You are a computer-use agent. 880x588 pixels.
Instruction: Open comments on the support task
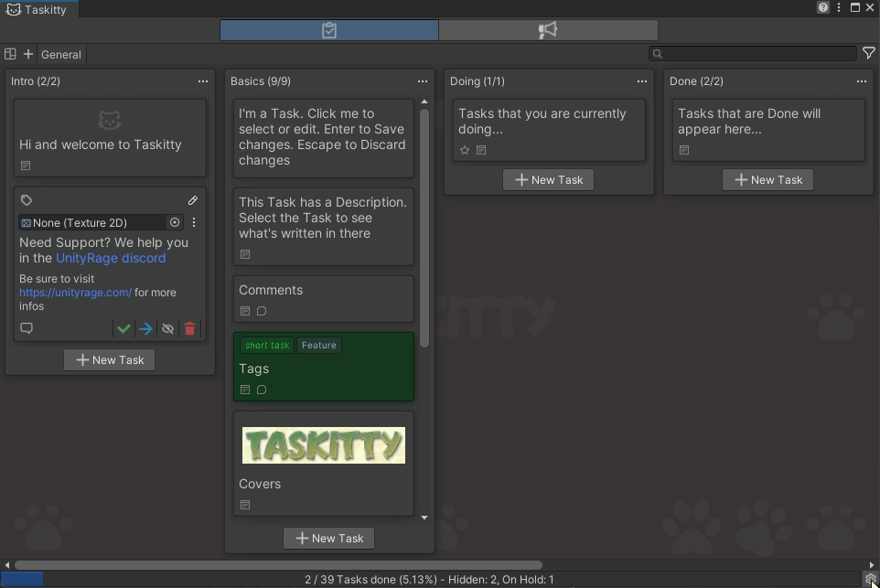point(27,328)
